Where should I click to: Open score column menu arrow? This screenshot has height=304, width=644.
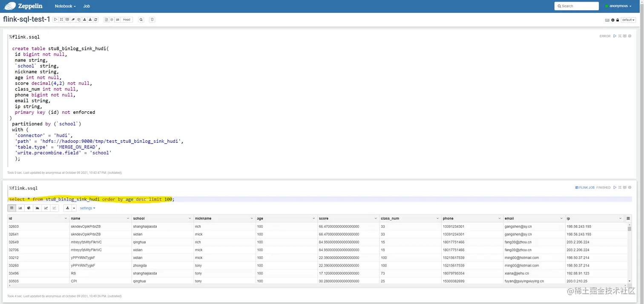pos(376,218)
